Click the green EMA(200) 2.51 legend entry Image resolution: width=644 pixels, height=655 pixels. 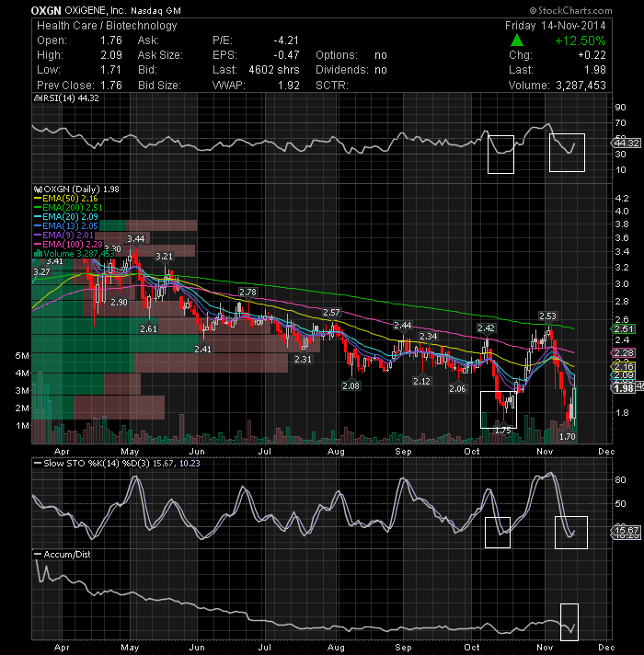coord(68,208)
